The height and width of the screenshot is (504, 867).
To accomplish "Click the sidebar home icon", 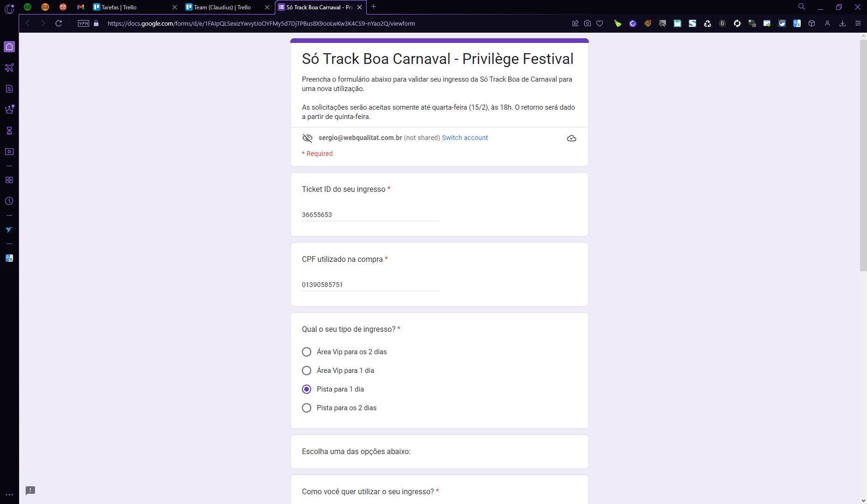I will (9, 47).
